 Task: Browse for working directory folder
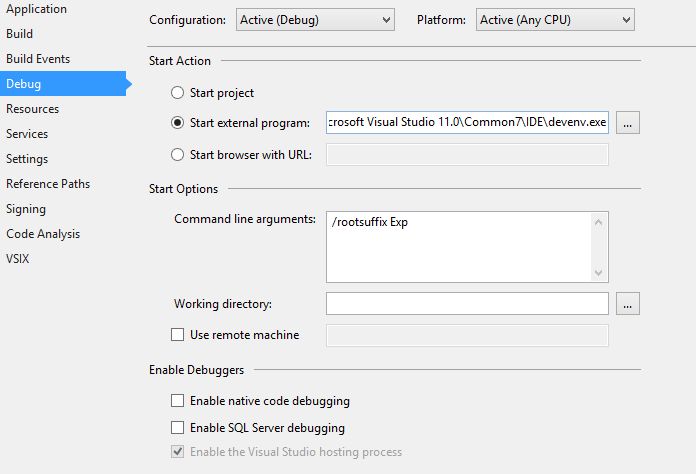coord(628,304)
